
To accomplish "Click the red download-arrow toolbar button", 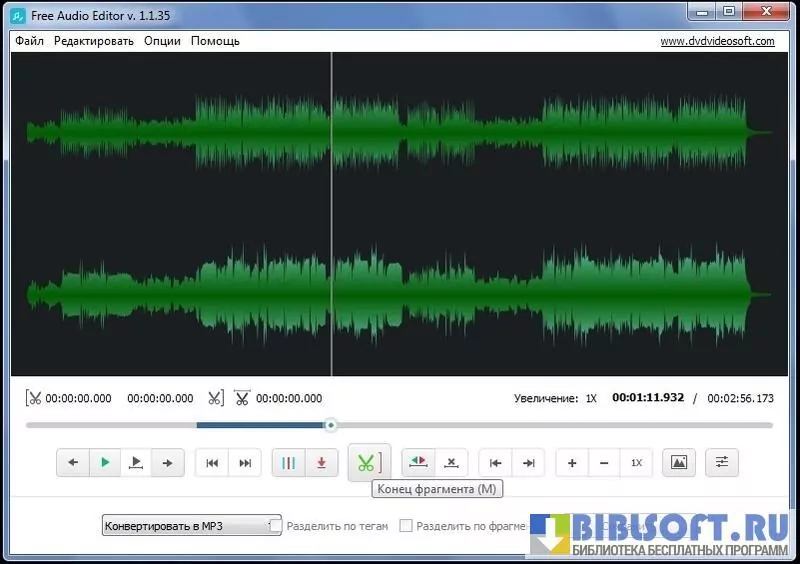I will pyautogui.click(x=321, y=463).
